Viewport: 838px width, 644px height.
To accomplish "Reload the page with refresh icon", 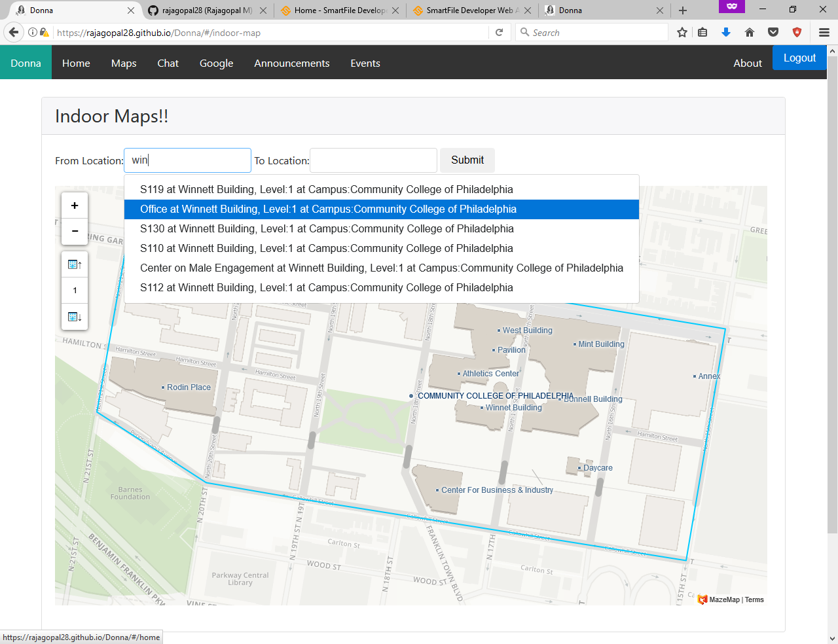I will coord(499,32).
